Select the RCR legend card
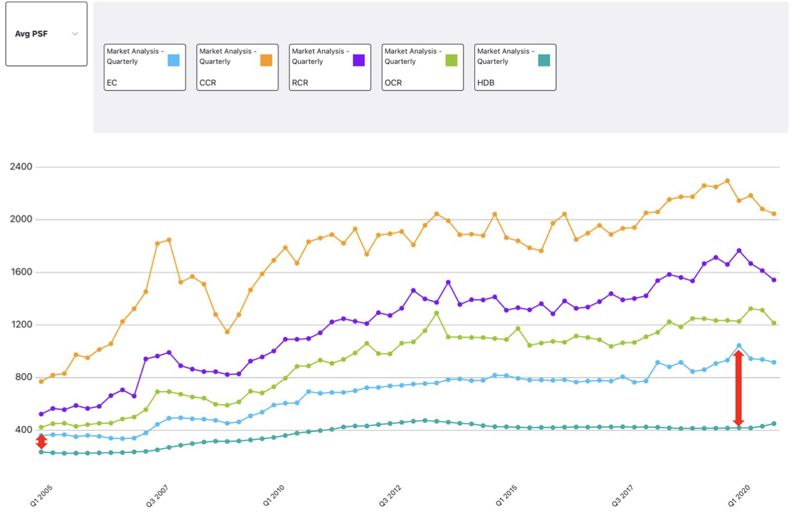 (330, 67)
